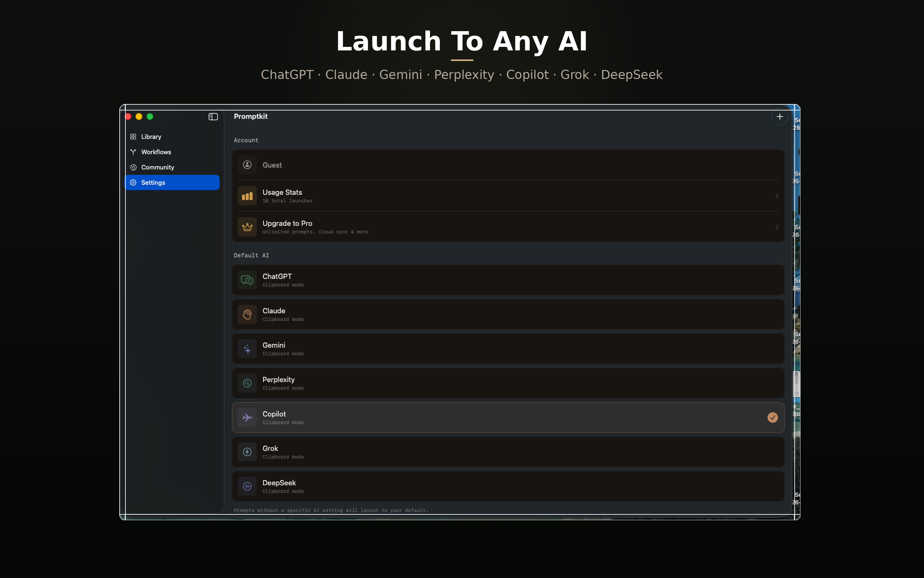The height and width of the screenshot is (578, 924).
Task: Click the Gemini sparkle icon
Action: [247, 349]
